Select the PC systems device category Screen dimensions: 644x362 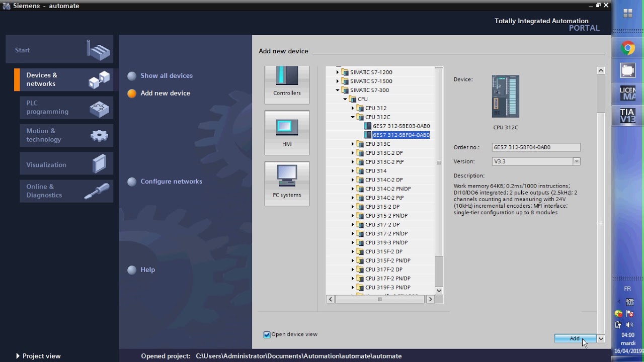tap(287, 184)
